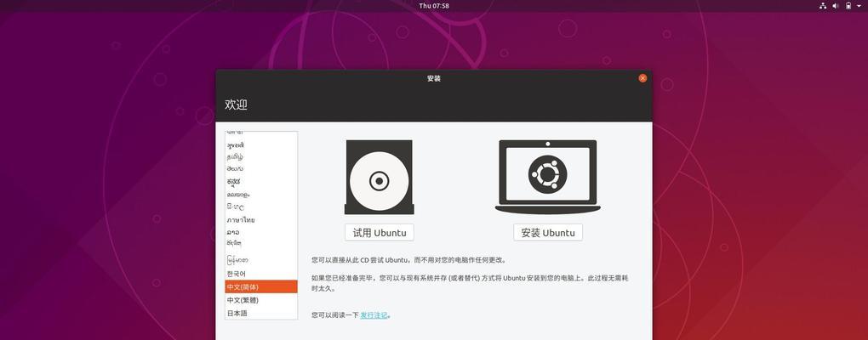Open the battery icon in top bar
Image resolution: width=868 pixels, height=340 pixels.
pyautogui.click(x=848, y=6)
